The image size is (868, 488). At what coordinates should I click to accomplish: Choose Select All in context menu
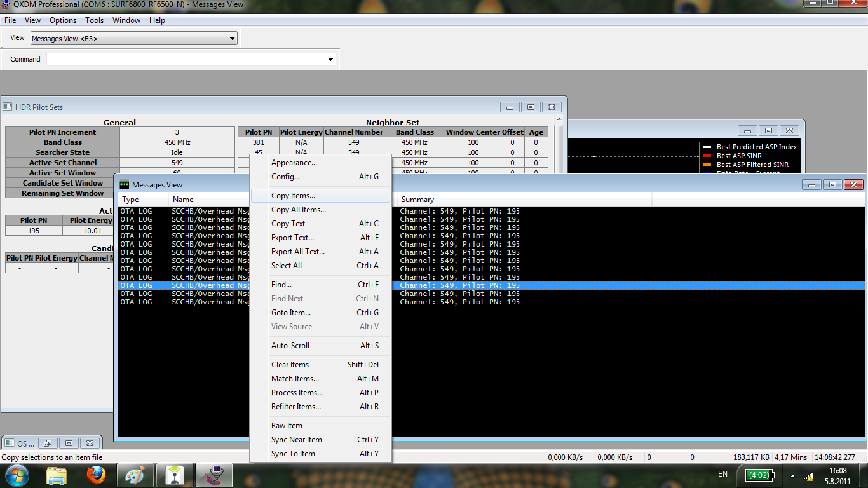coord(320,266)
